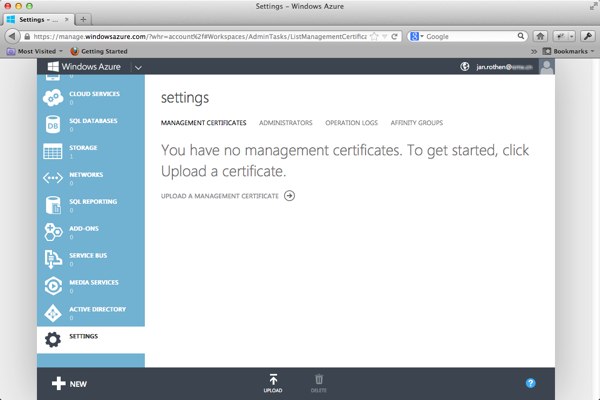Image resolution: width=600 pixels, height=400 pixels.
Task: Click the search magnifier in Google box
Action: (520, 36)
